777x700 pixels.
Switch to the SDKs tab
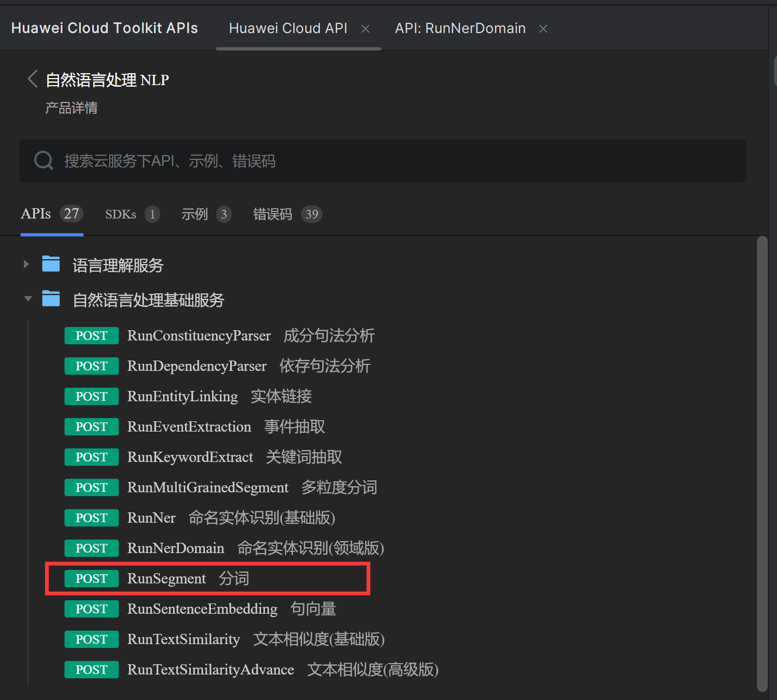(x=132, y=214)
